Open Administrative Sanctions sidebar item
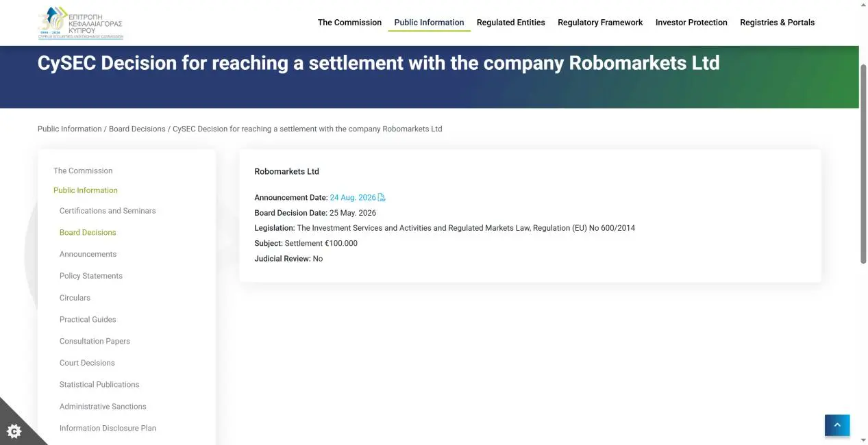868x445 pixels. 103,407
